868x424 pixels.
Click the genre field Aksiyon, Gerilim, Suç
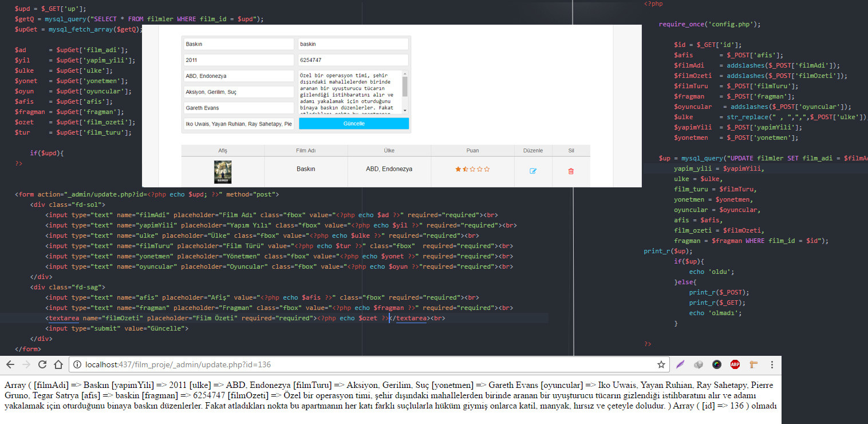point(239,92)
